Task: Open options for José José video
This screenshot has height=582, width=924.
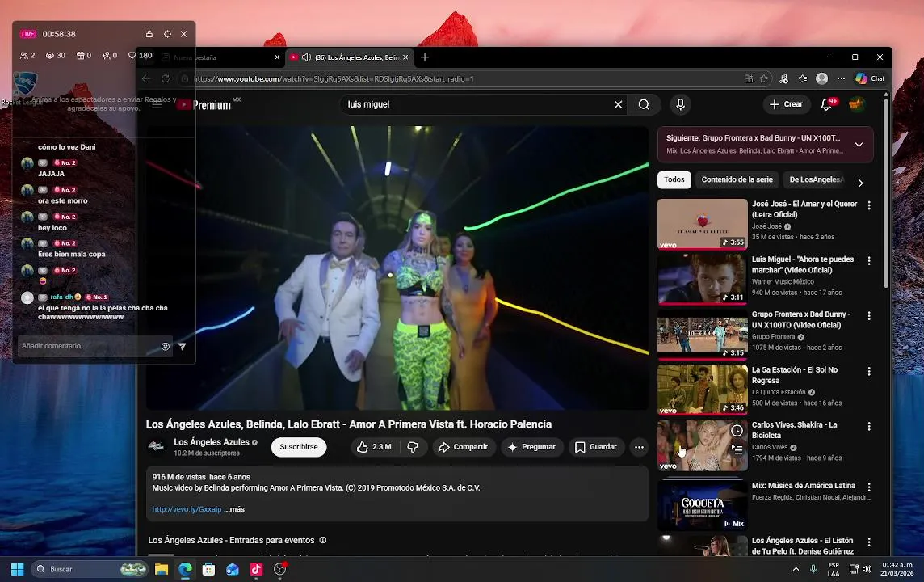Action: 868,205
